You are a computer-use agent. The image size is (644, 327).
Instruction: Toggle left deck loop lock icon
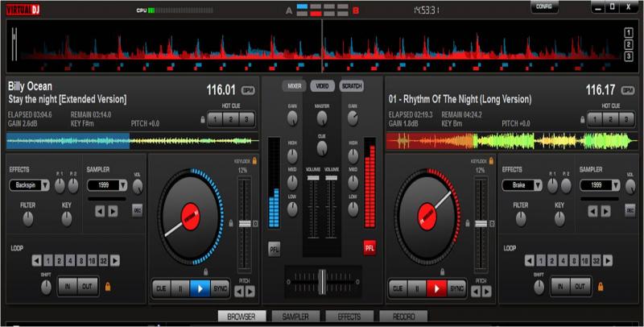108,287
